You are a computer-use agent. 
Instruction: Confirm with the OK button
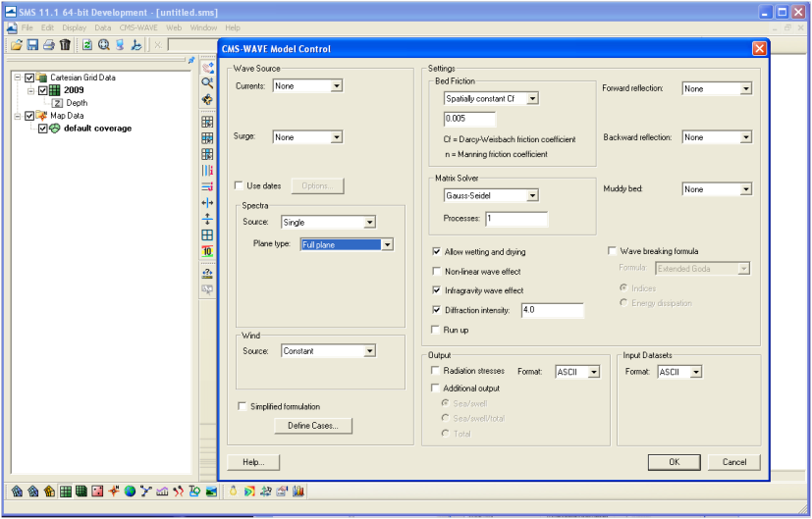coord(675,462)
